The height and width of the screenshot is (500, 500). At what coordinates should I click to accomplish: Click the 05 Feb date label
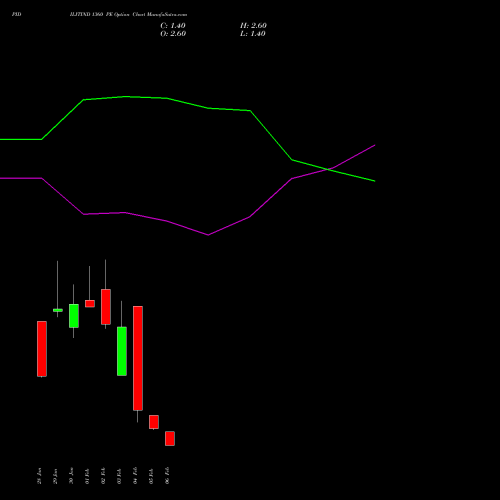pyautogui.click(x=151, y=476)
